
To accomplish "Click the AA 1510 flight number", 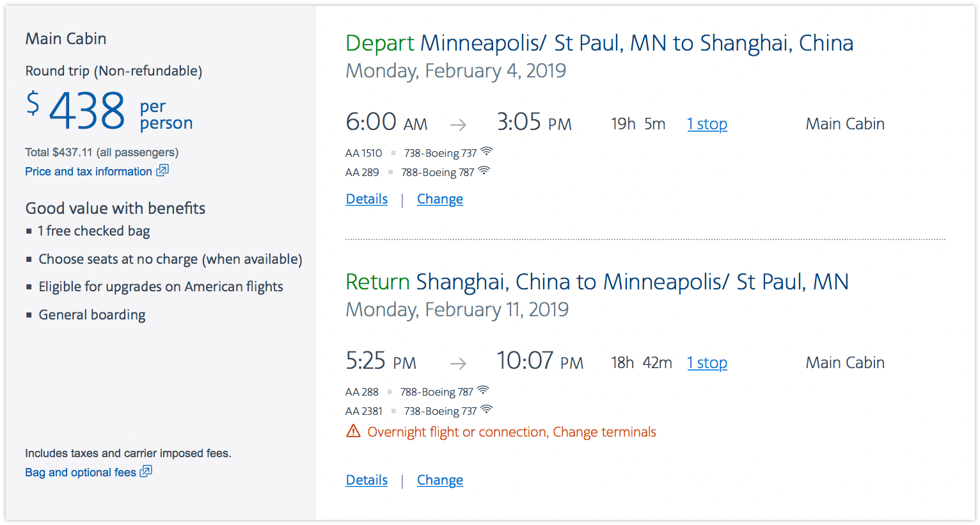I will point(363,153).
